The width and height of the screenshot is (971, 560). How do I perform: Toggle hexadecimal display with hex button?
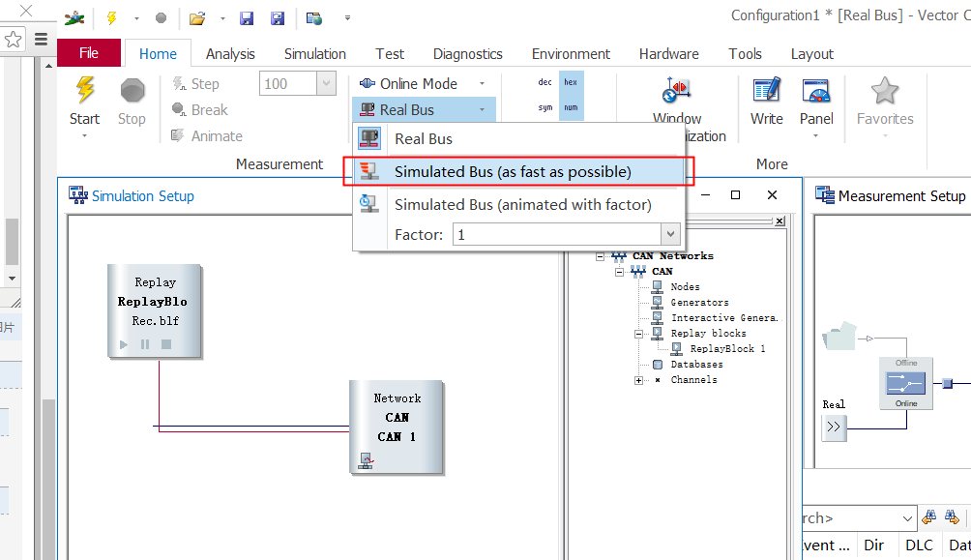coord(571,82)
